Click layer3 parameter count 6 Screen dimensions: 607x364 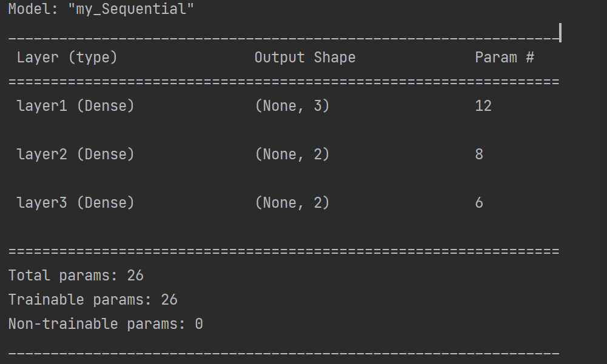tap(479, 202)
